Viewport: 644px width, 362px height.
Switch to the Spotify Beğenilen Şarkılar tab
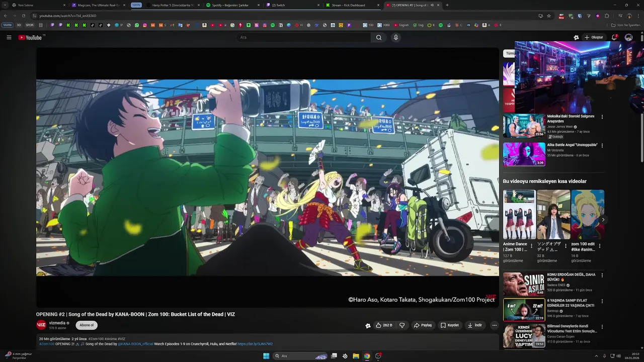[x=232, y=5]
